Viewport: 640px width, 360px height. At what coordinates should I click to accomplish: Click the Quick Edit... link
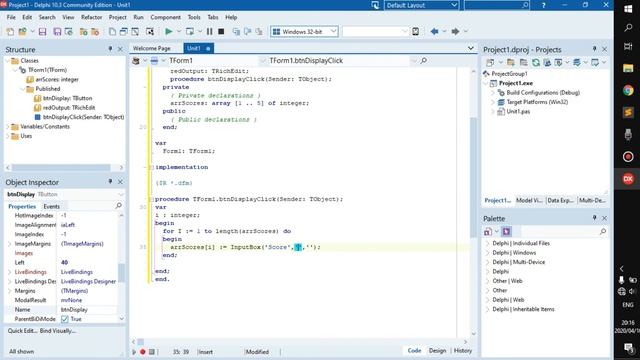coord(22,331)
